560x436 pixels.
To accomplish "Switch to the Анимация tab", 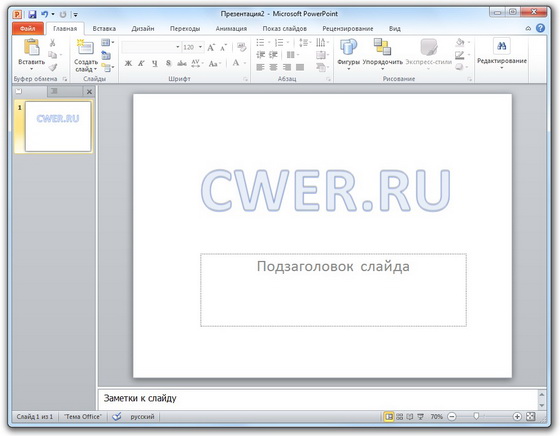I will [x=231, y=29].
